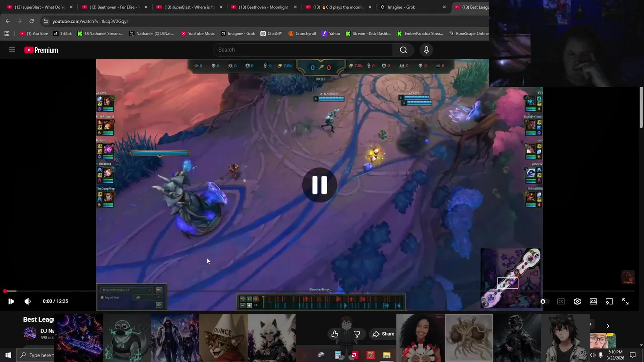Open Stream - Kick Dashboard bookmark
This screenshot has height=362, width=644.
368,34
